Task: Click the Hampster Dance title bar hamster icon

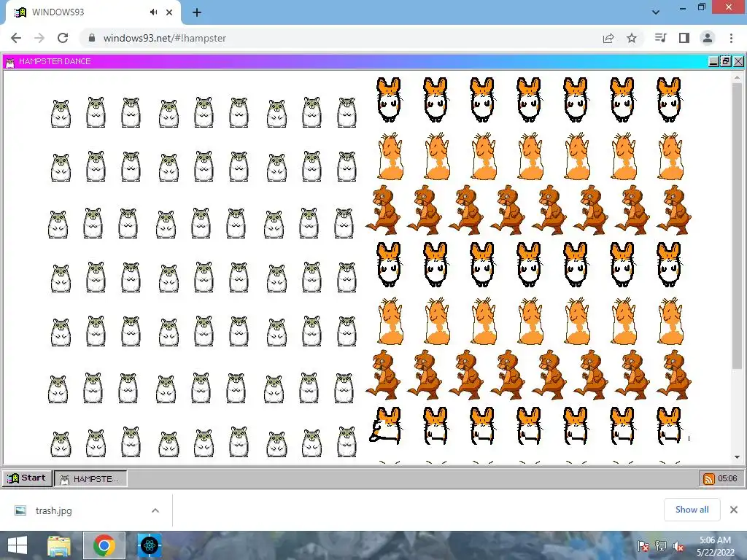Action: coord(10,62)
